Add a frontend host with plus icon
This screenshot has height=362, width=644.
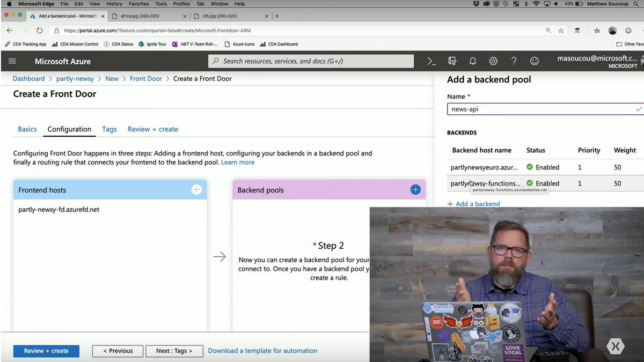[196, 189]
